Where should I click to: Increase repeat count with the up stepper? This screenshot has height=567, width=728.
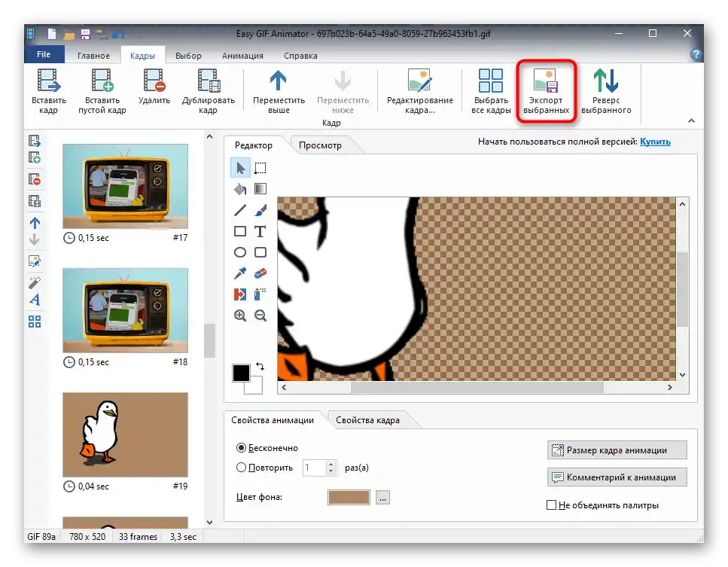pyautogui.click(x=331, y=463)
